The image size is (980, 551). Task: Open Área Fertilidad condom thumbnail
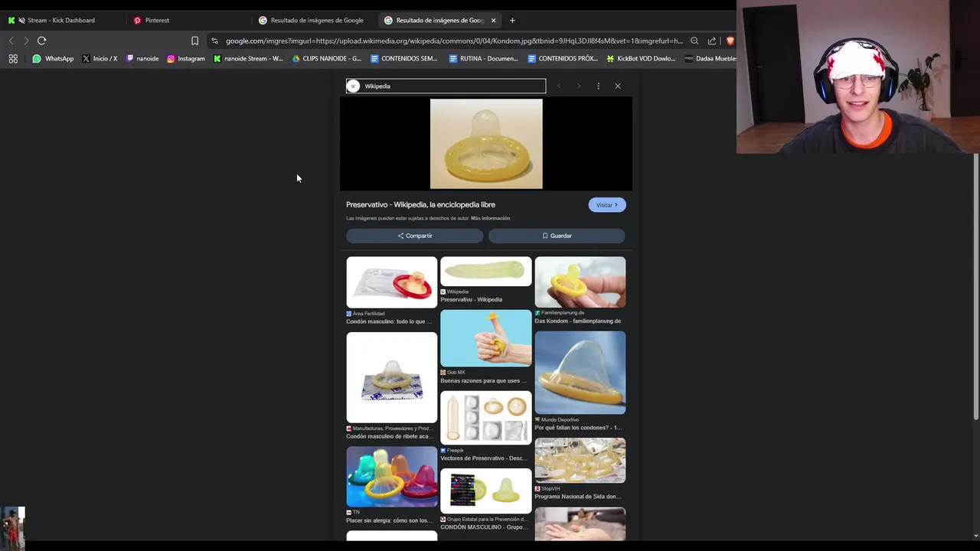click(x=391, y=282)
